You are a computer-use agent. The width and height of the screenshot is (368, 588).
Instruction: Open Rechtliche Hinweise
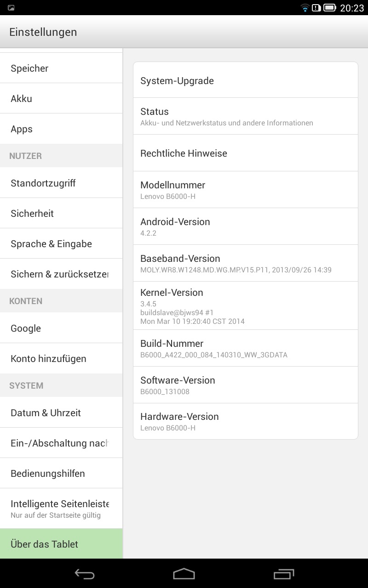click(246, 153)
